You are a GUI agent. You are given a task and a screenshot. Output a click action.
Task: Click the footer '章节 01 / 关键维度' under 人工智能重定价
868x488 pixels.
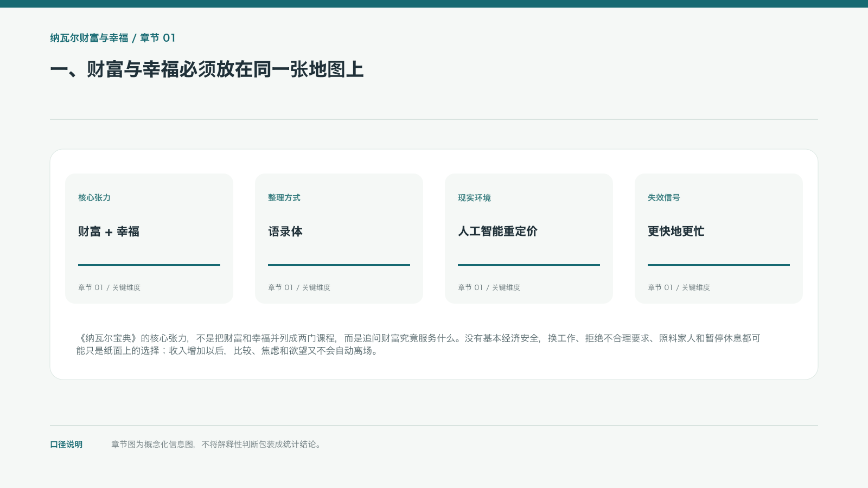pos(489,287)
